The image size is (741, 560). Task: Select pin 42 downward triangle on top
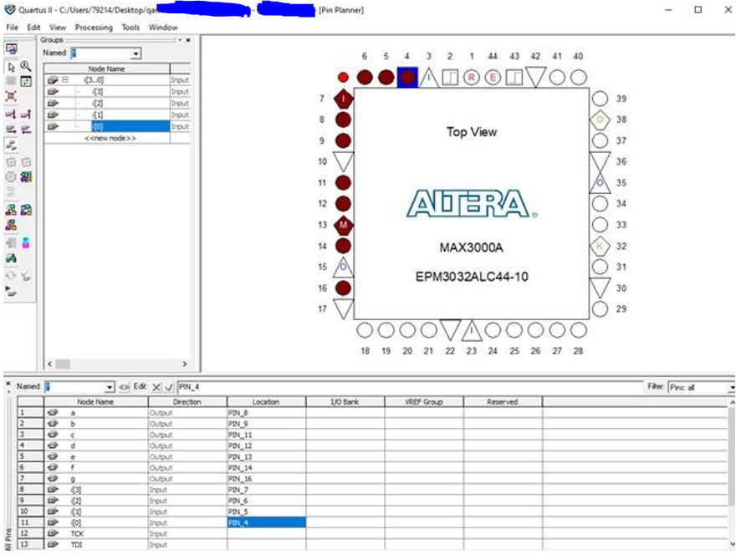point(535,77)
